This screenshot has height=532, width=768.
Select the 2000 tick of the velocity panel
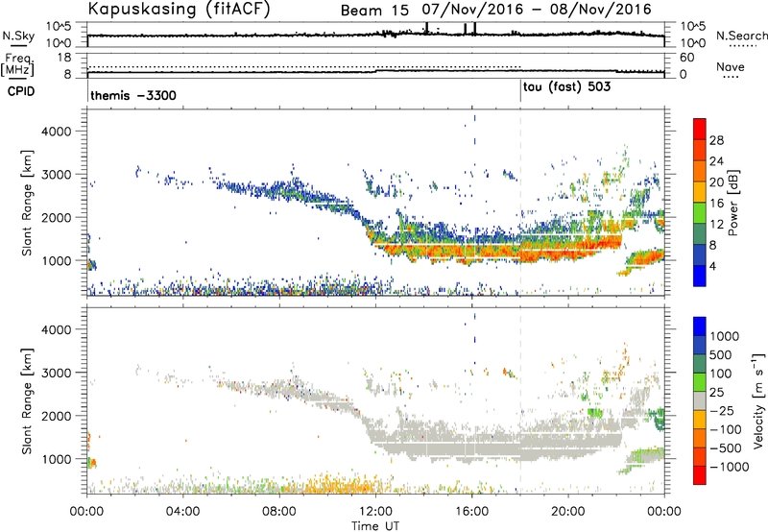(56, 416)
